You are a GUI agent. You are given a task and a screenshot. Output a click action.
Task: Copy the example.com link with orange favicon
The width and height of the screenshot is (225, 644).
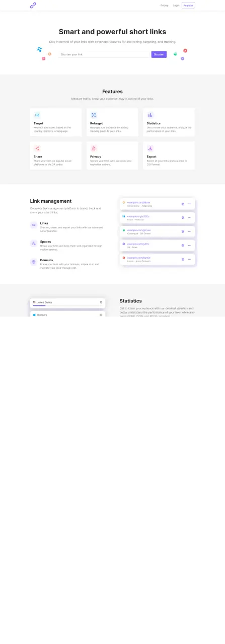[x=183, y=204]
